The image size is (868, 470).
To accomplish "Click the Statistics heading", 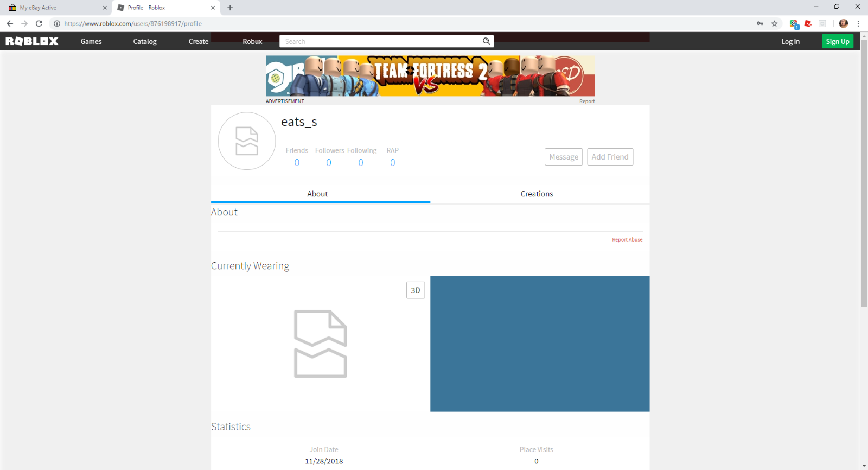I will pyautogui.click(x=231, y=427).
